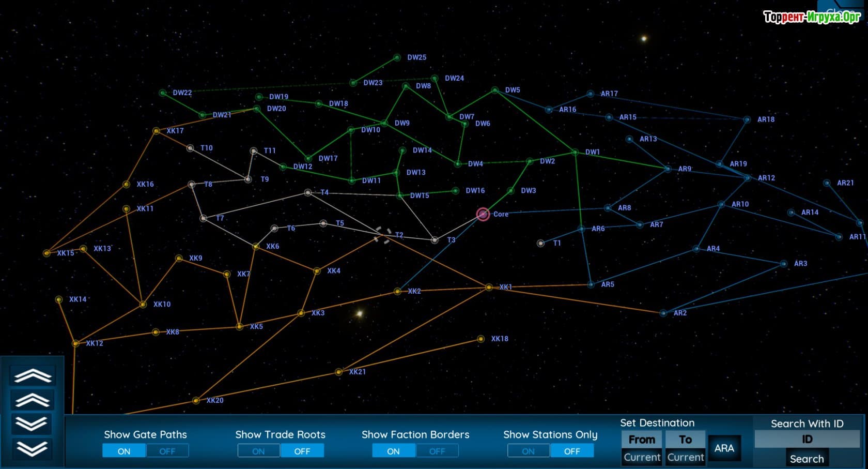The height and width of the screenshot is (469, 868).
Task: Click Current button under To
Action: [x=686, y=457]
